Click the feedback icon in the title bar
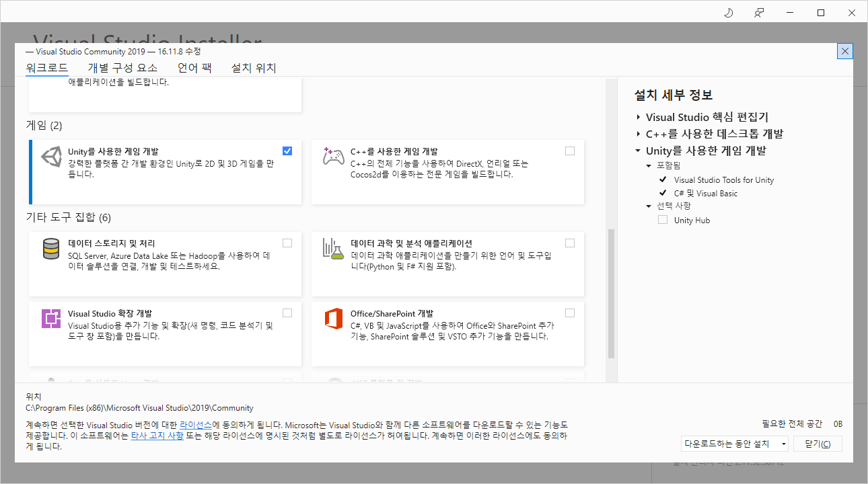The height and width of the screenshot is (484, 868). tap(759, 13)
